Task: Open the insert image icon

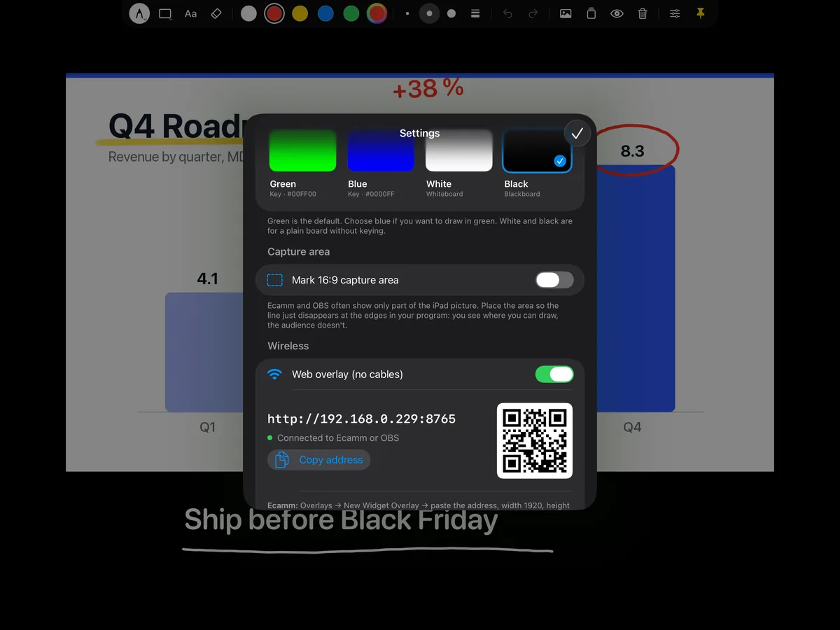Action: pos(566,13)
